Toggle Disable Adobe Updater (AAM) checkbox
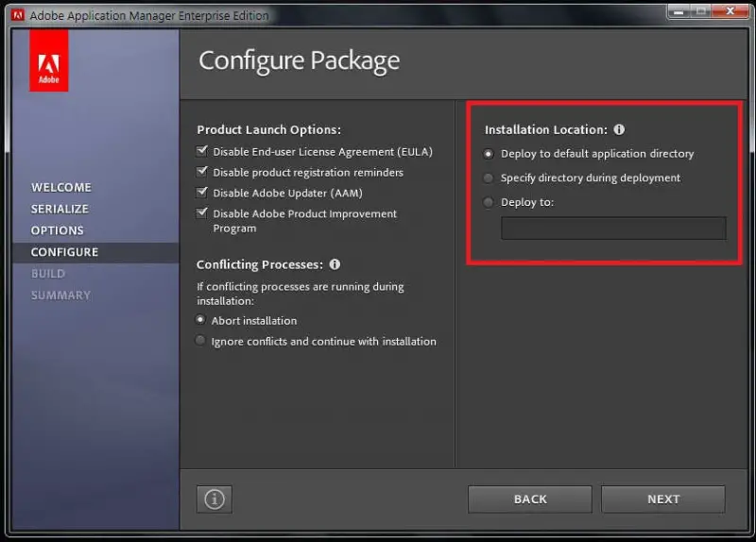The width and height of the screenshot is (756, 542). (202, 193)
